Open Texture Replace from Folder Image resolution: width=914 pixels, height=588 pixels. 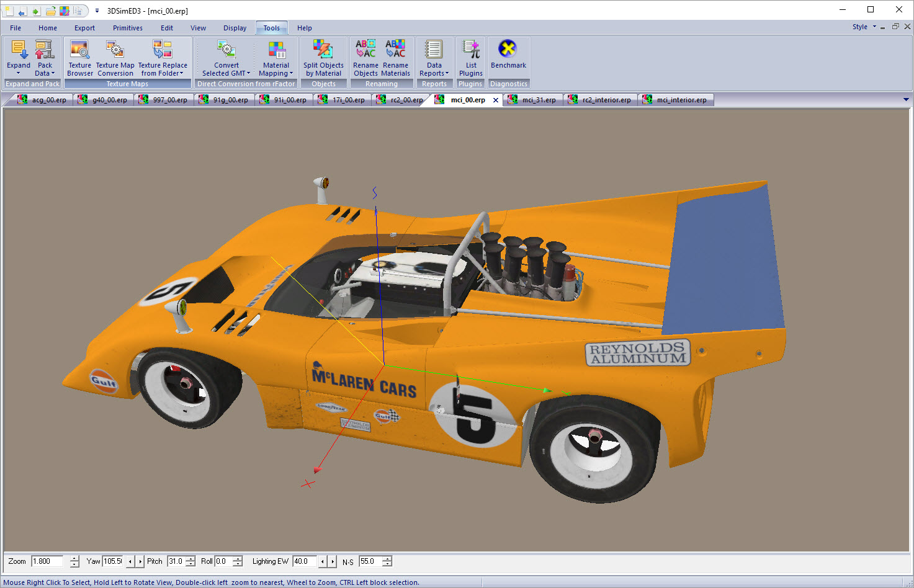pyautogui.click(x=163, y=57)
